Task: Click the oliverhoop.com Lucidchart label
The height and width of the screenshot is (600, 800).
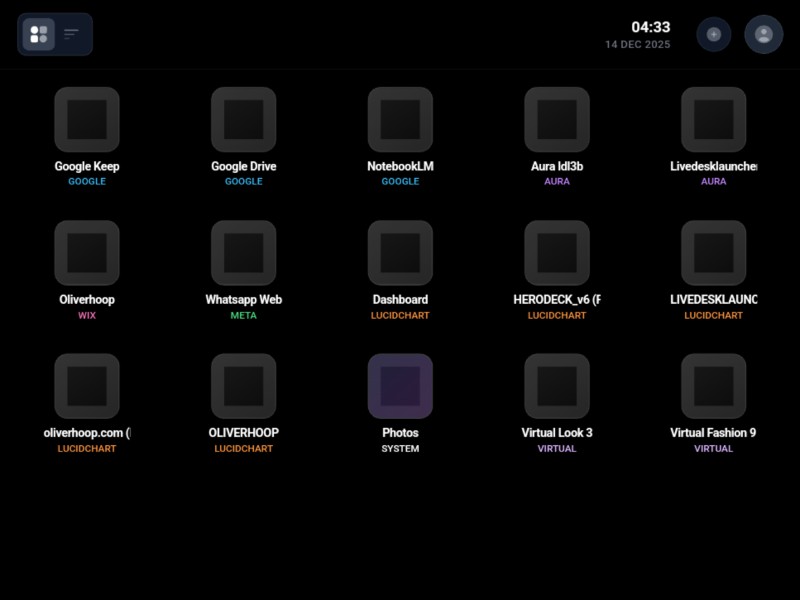Action: point(87,433)
